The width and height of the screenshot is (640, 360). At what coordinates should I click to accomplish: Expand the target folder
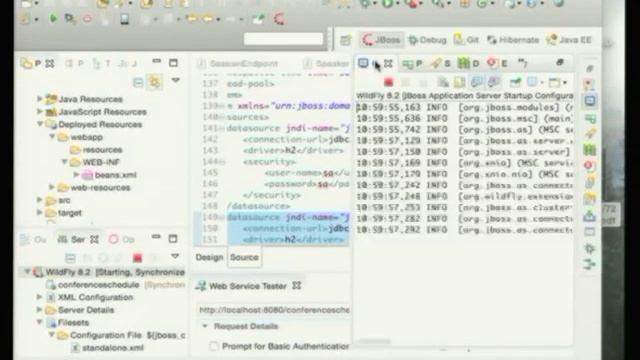(x=40, y=213)
